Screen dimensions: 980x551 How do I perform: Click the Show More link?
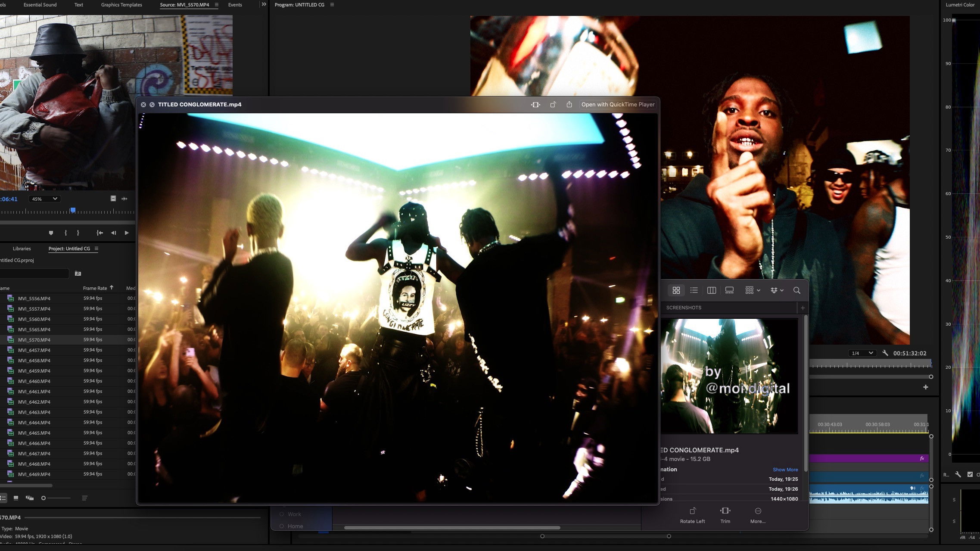point(785,470)
